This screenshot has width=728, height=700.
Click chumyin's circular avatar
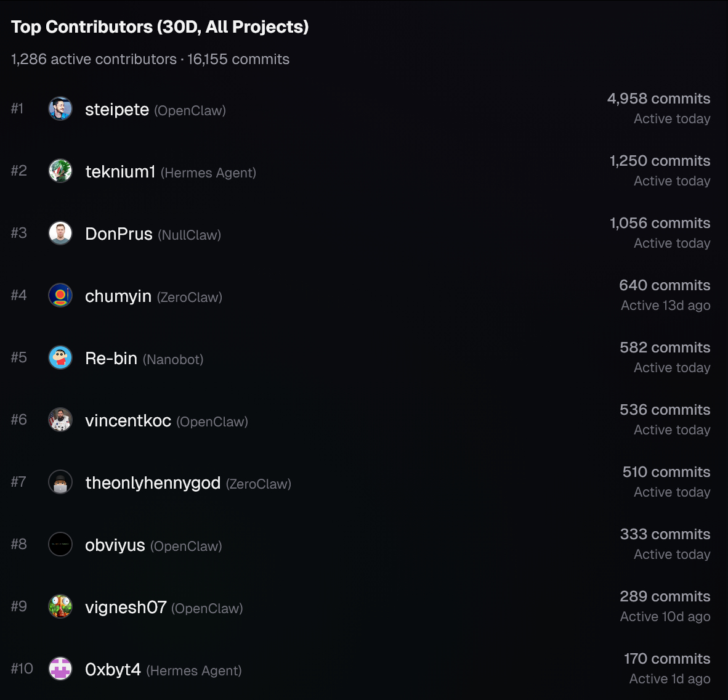60,296
